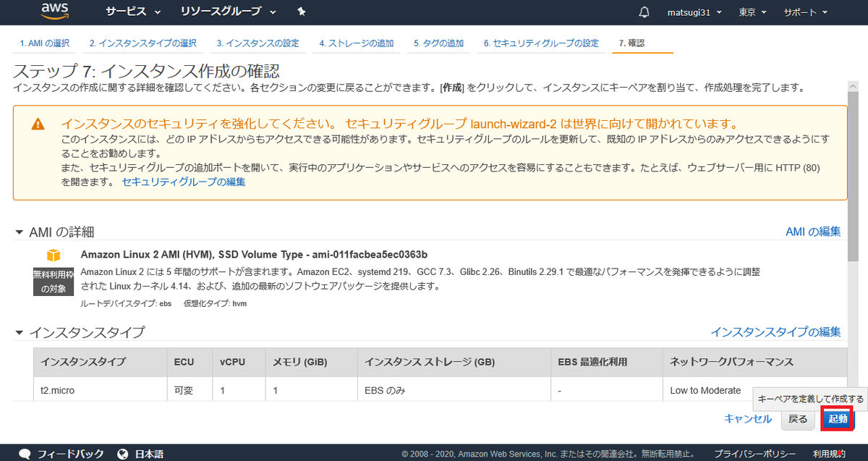
Task: Open the pin shortcuts icon in navbar
Action: [x=302, y=12]
